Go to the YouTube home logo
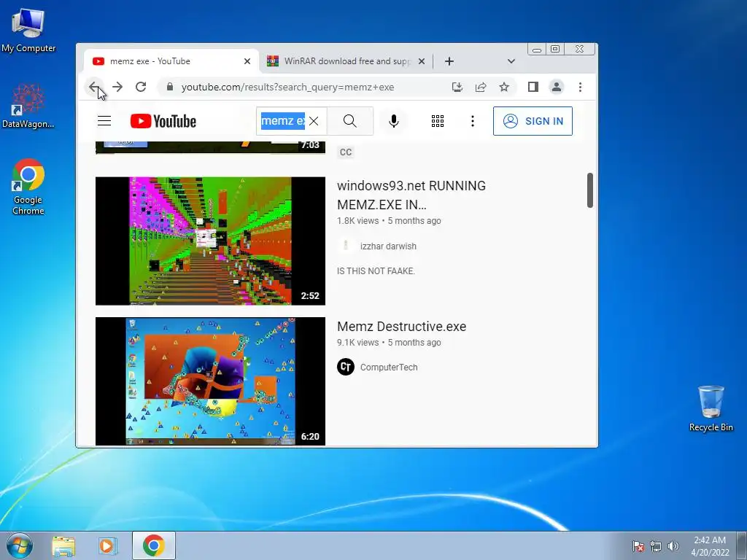747x560 pixels. [x=163, y=121]
